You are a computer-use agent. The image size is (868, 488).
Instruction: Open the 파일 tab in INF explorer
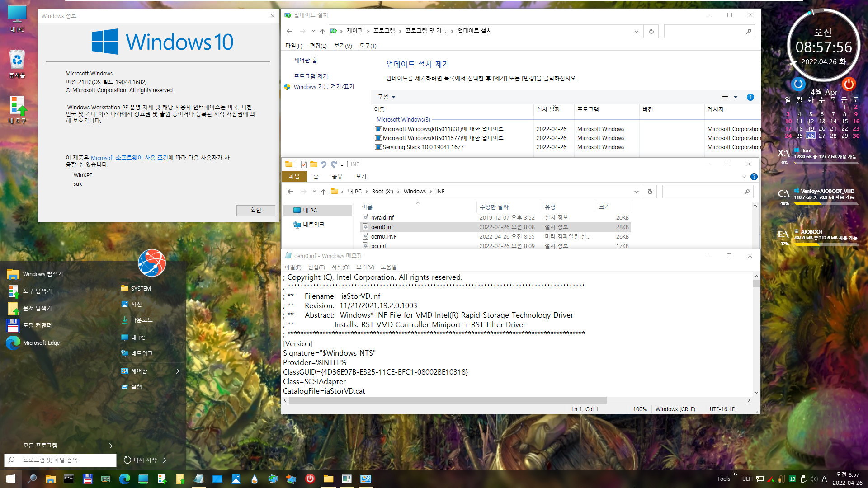[294, 176]
